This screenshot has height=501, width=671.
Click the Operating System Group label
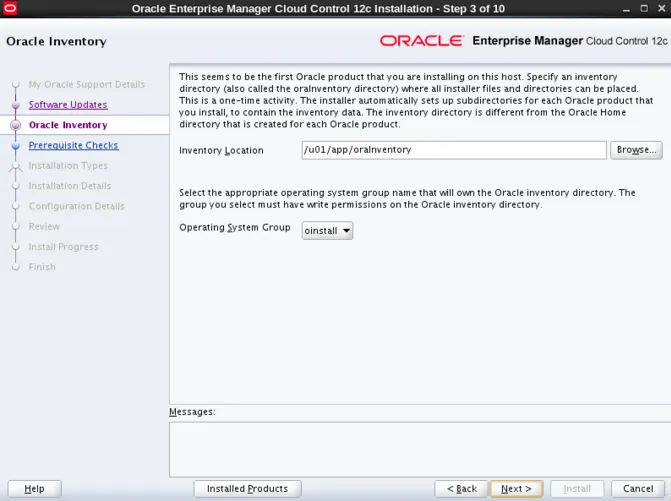(x=235, y=228)
